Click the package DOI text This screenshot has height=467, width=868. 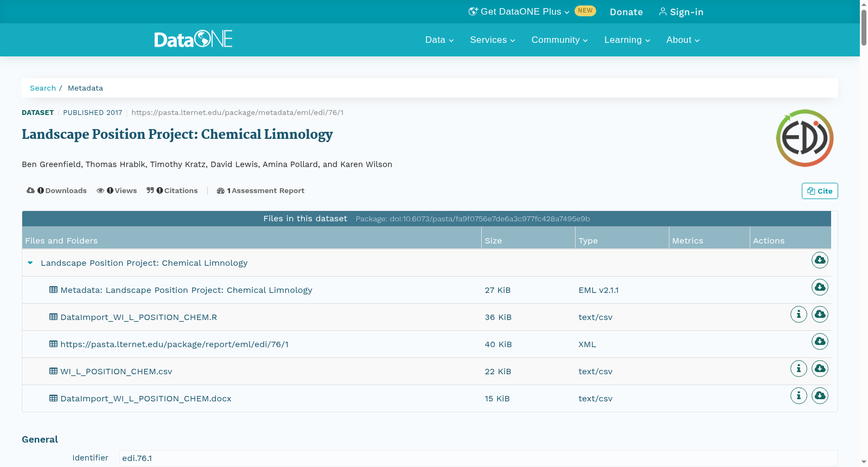pos(473,219)
